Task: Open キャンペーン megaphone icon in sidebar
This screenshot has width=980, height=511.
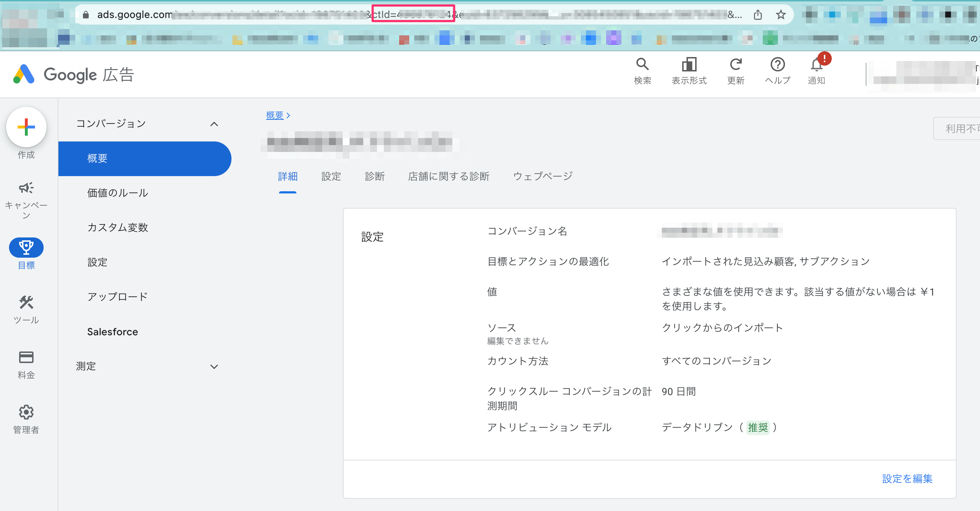Action: [x=26, y=187]
